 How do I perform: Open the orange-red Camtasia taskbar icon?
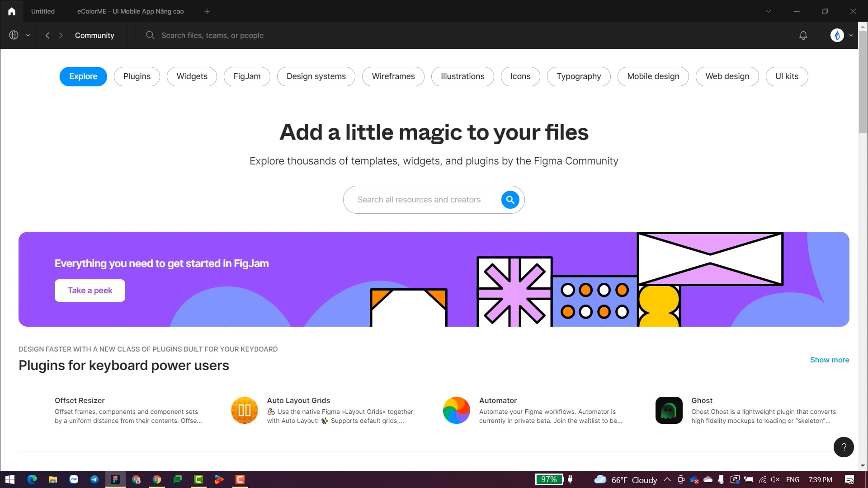[x=240, y=479]
